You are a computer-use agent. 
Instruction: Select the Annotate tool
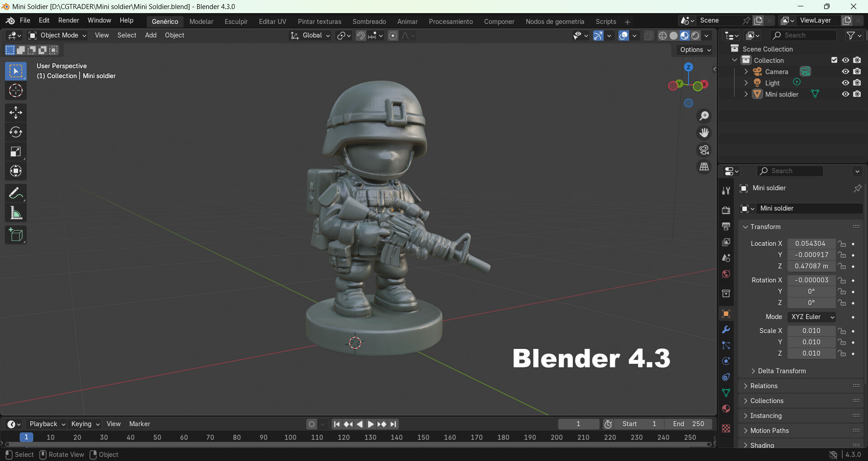pyautogui.click(x=16, y=193)
